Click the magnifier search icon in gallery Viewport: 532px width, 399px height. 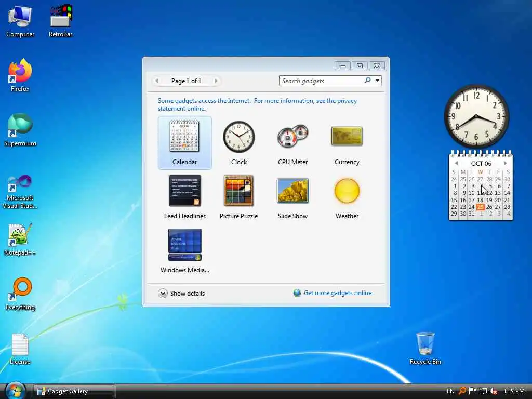[x=367, y=81]
